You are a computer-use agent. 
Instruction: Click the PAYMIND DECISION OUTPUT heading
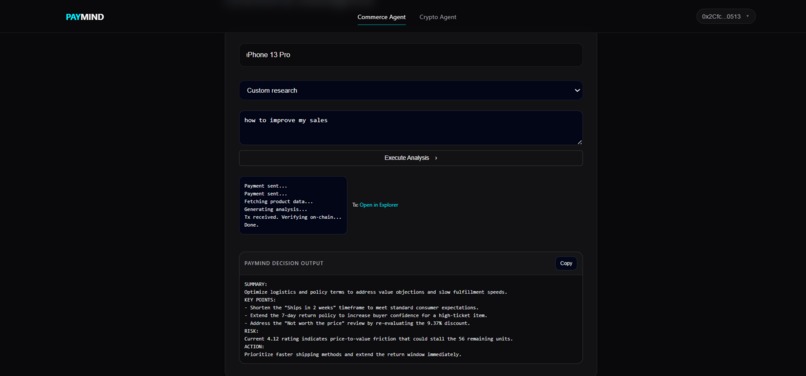click(x=284, y=263)
